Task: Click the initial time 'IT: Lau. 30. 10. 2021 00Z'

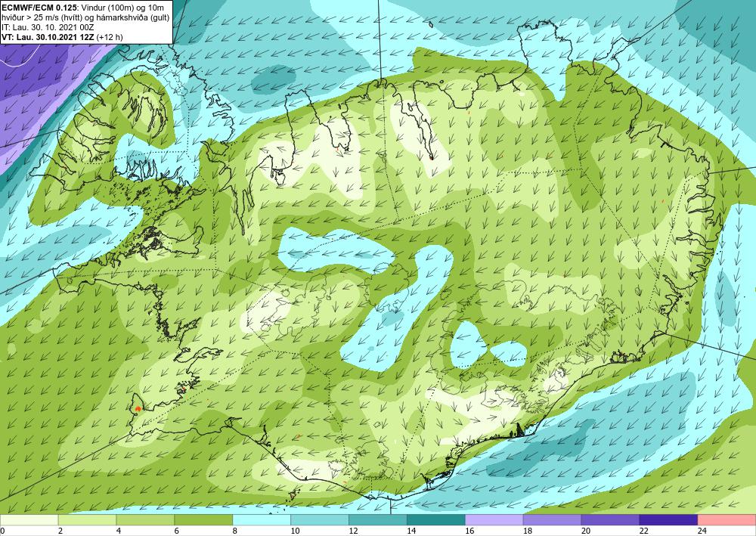Action: (48, 27)
